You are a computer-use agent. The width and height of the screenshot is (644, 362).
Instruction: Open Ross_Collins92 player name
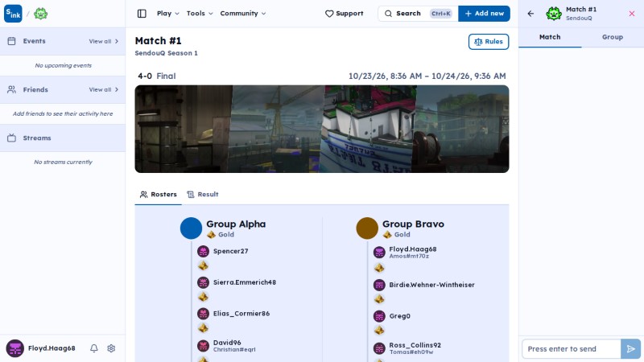pyautogui.click(x=415, y=345)
